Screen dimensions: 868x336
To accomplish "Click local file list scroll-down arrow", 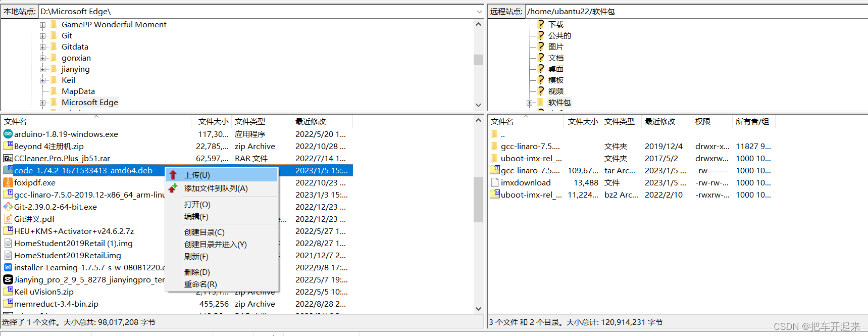I will [478, 309].
